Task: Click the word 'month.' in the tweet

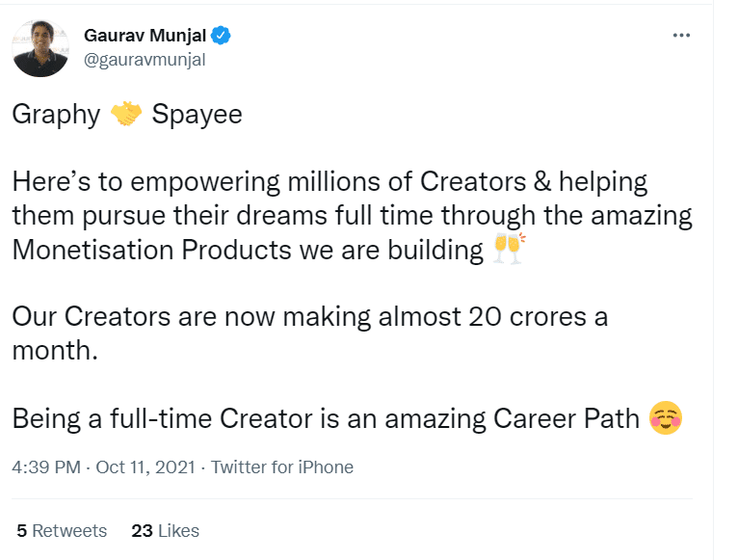Action: (55, 351)
